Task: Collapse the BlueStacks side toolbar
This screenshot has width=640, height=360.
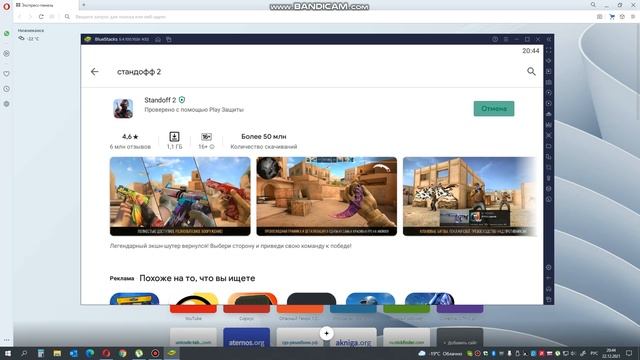Action: tap(549, 39)
